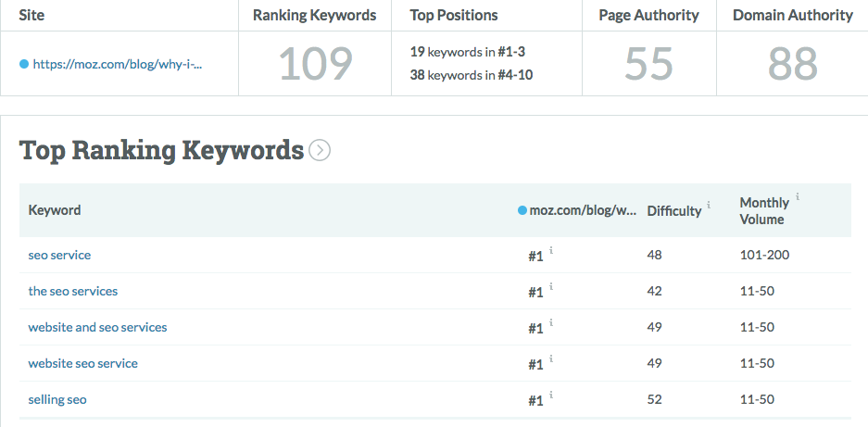Viewport: 868px width, 427px height.
Task: Click the rank info icon for the seo services
Action: point(552,286)
